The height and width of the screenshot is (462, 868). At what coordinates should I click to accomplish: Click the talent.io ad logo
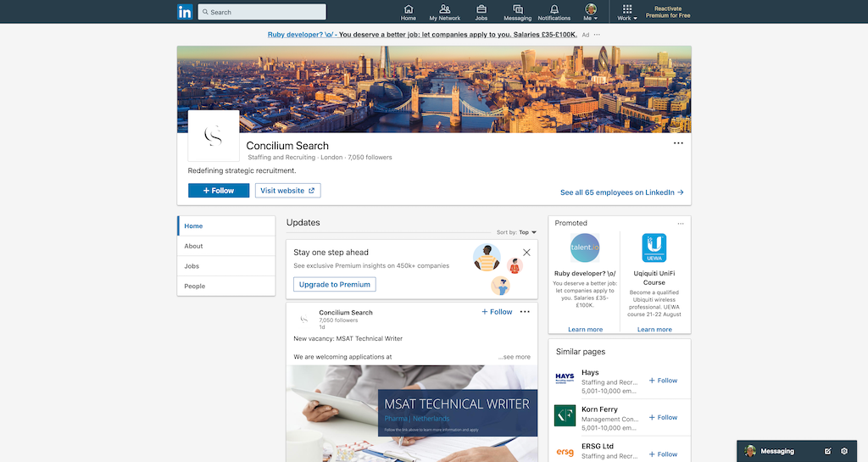pos(585,248)
